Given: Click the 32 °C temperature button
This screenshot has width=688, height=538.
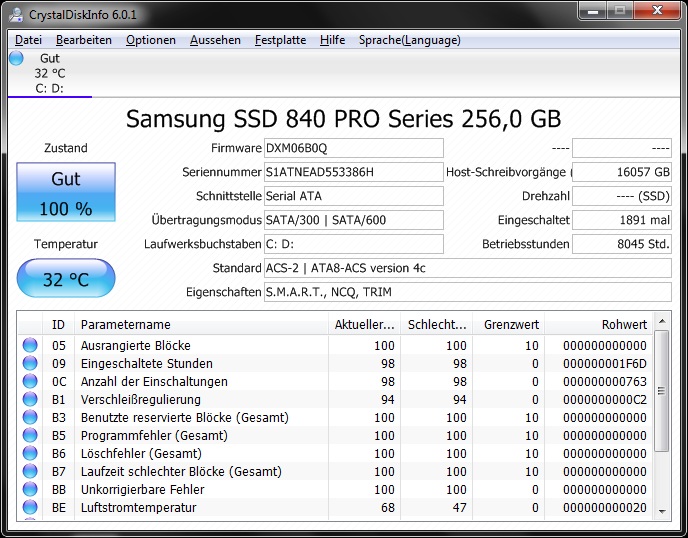Looking at the screenshot, I should click(66, 278).
